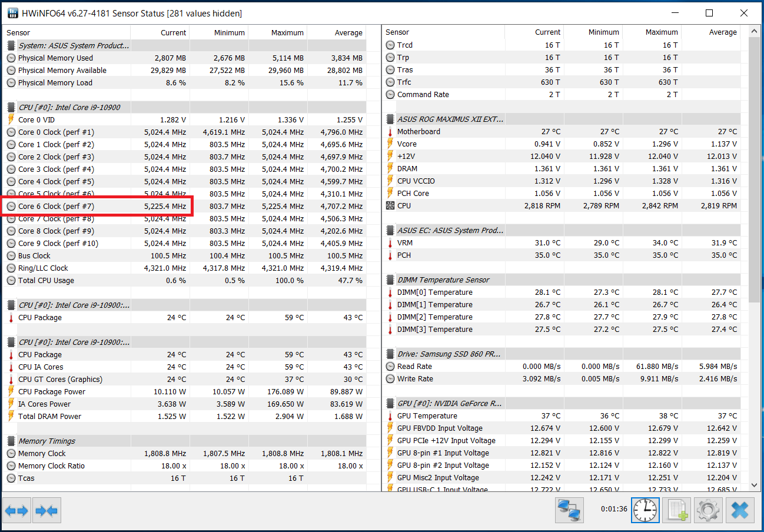Select the ASUS EC: ASUS System Prod header
This screenshot has height=532, width=764.
coord(561,230)
